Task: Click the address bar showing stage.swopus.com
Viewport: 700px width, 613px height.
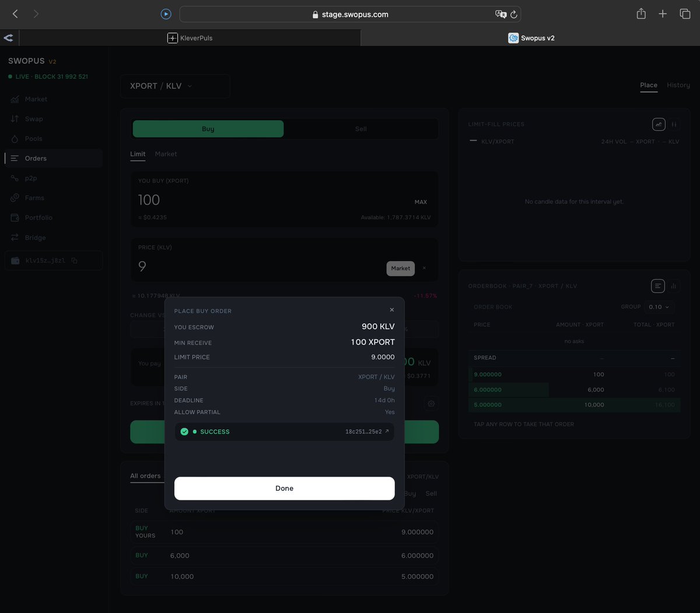Action: click(x=350, y=14)
